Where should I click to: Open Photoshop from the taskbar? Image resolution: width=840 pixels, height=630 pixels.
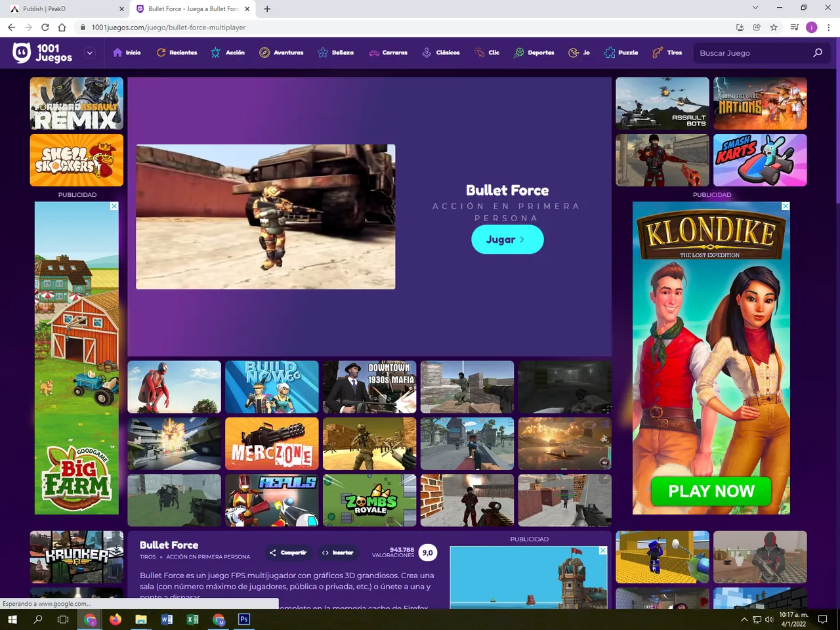244,619
